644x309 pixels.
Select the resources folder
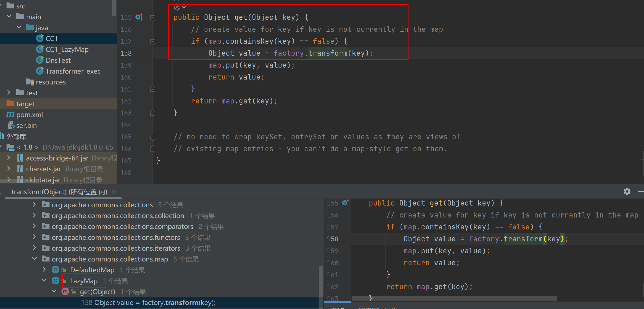tap(51, 82)
